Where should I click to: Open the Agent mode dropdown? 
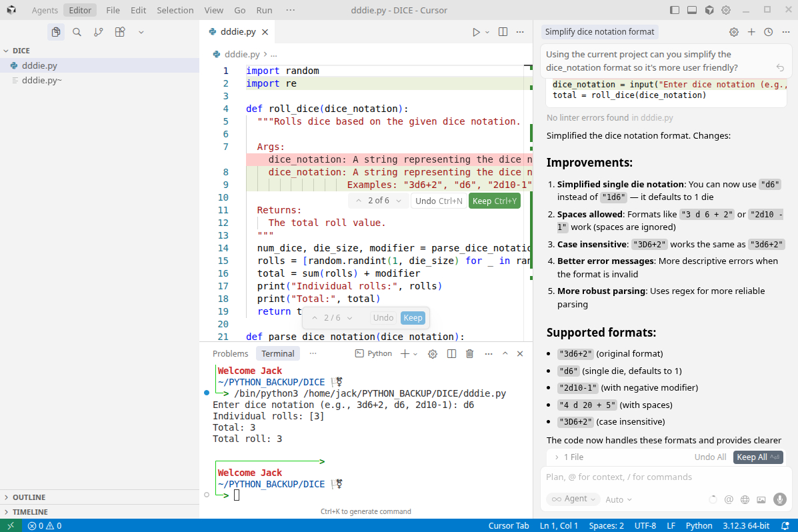pos(573,499)
